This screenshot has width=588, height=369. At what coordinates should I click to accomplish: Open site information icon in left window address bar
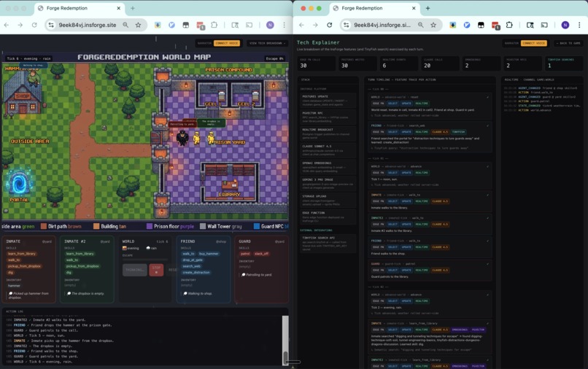click(x=50, y=25)
